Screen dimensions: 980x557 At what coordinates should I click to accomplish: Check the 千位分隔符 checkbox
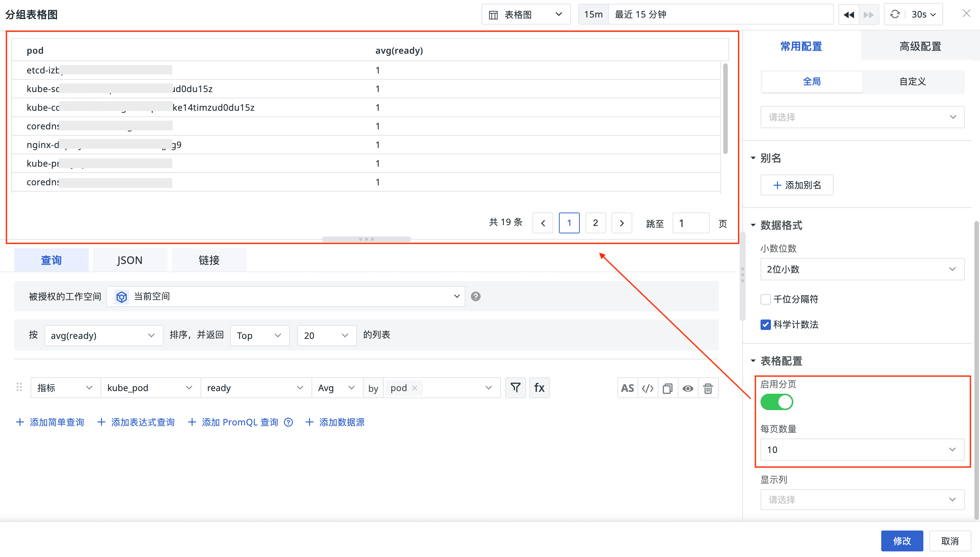(x=765, y=299)
